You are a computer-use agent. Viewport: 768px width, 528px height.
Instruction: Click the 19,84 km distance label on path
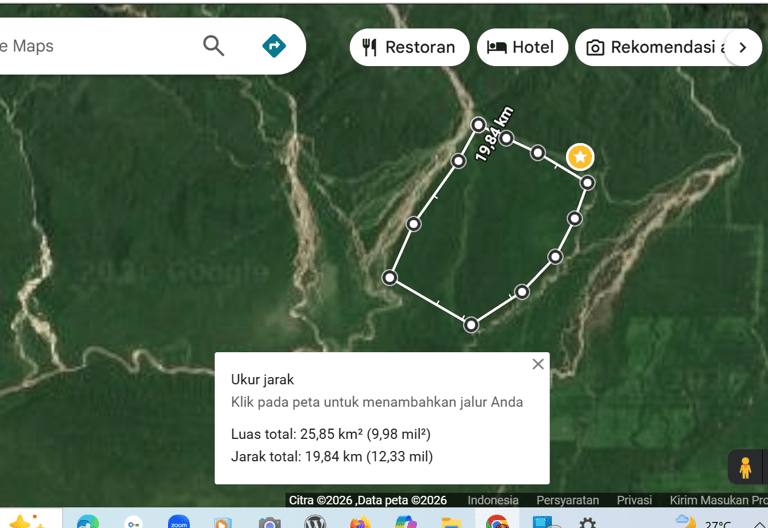494,134
